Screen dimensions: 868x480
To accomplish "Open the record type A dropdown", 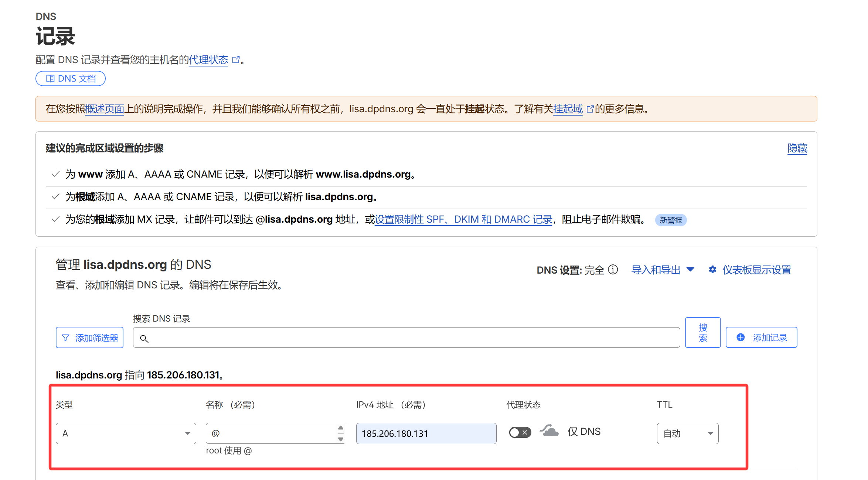I will 126,433.
